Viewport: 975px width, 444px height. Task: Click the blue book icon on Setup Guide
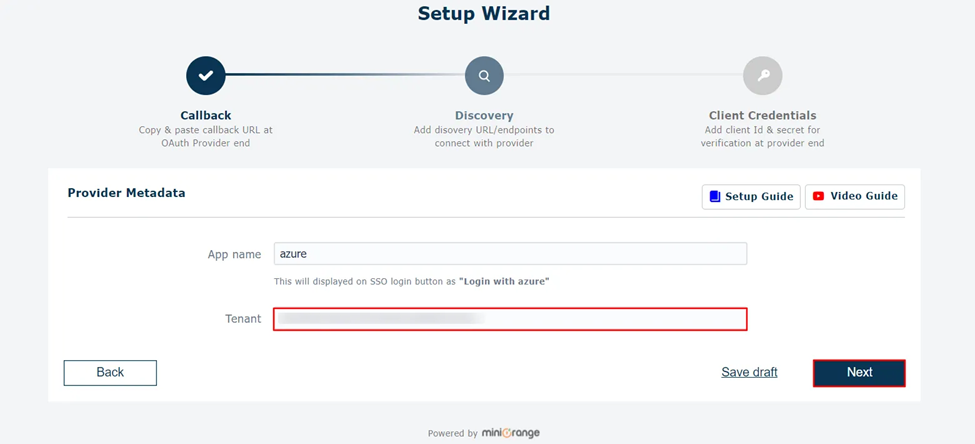714,197
